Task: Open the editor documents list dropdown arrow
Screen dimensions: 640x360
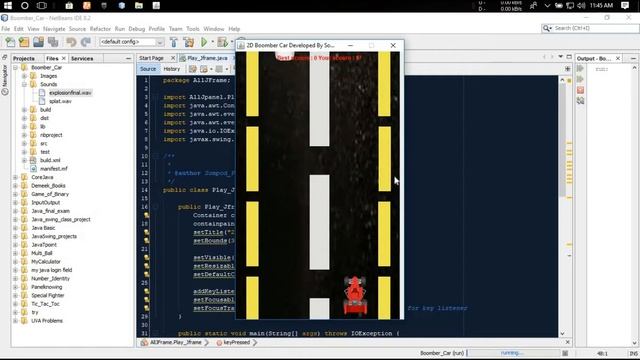Action: pyautogui.click(x=561, y=57)
